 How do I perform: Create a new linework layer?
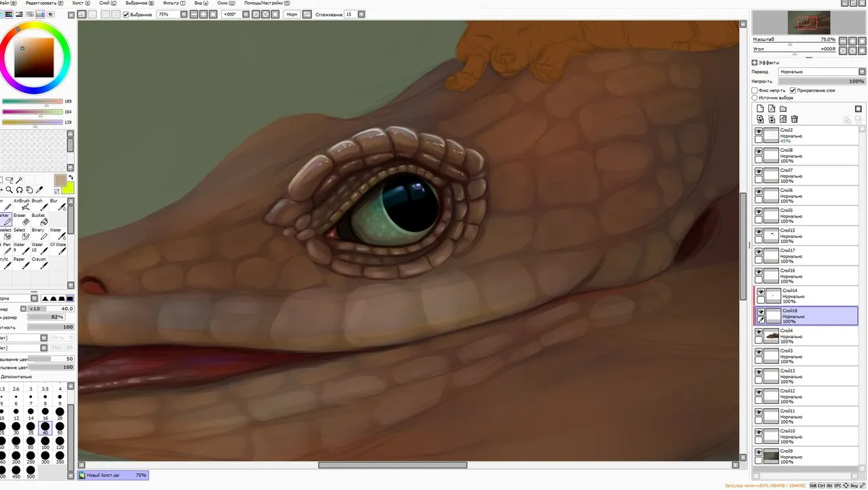coord(772,108)
